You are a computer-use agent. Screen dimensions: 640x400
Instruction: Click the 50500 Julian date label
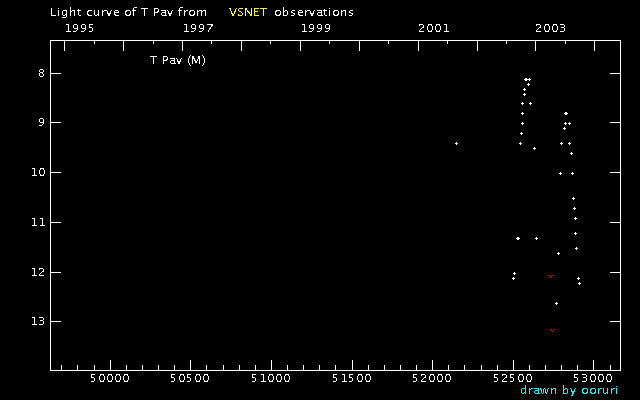pos(190,378)
